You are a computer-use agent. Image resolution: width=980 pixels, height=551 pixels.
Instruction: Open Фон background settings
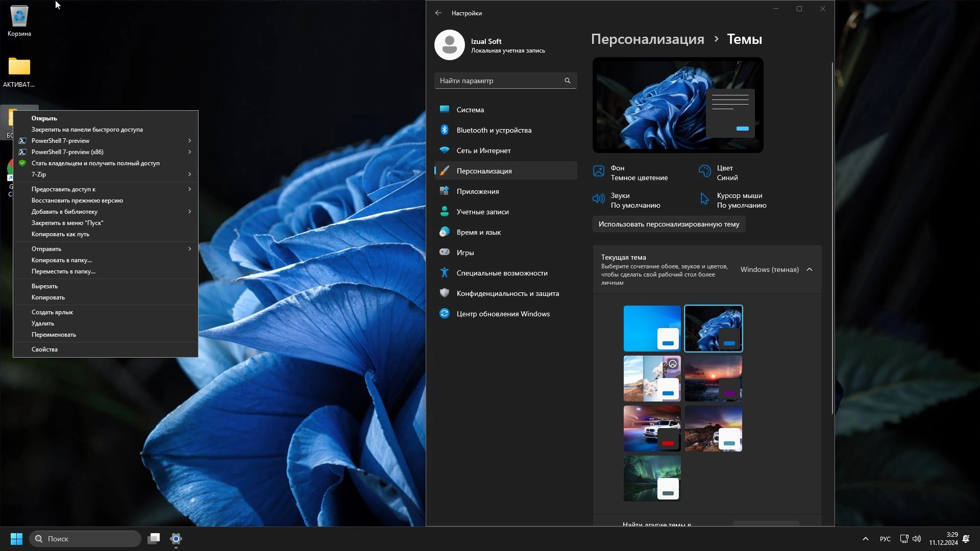click(x=639, y=172)
